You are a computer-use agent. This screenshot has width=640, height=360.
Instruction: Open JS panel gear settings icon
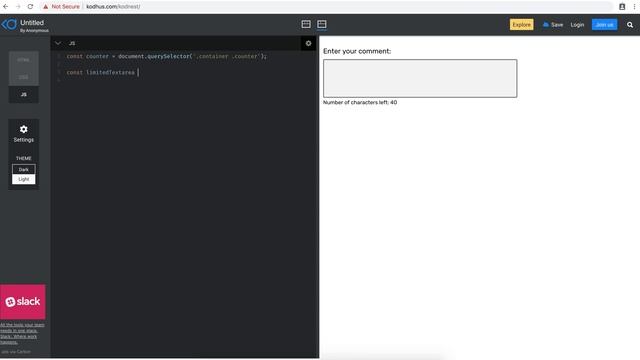coord(309,43)
